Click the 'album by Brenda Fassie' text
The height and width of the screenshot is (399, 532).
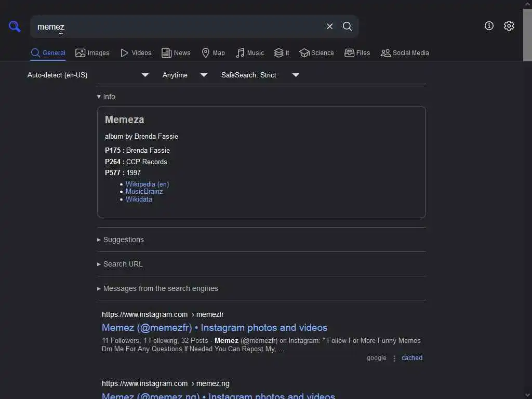tap(141, 137)
